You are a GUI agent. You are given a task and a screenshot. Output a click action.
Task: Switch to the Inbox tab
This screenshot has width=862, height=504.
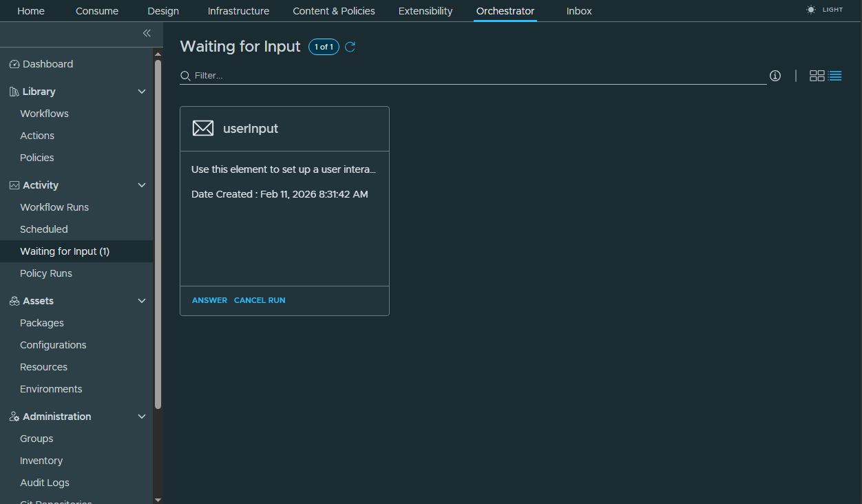pos(578,11)
